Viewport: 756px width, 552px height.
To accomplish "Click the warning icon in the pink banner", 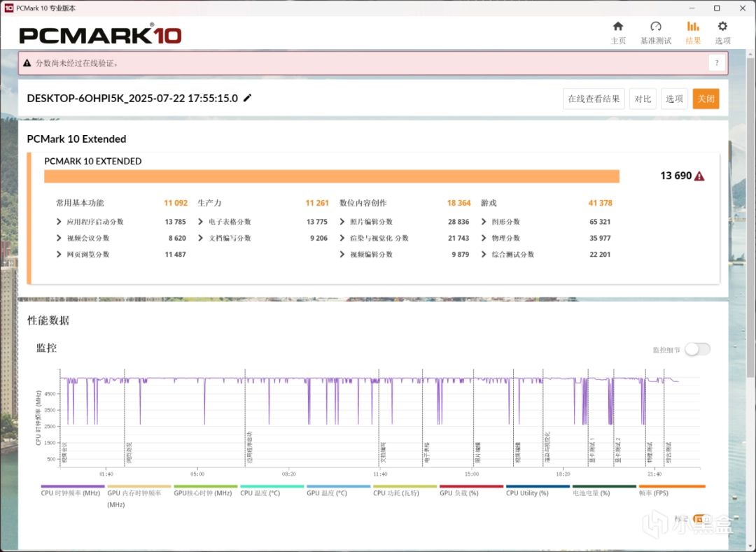I will pos(27,63).
